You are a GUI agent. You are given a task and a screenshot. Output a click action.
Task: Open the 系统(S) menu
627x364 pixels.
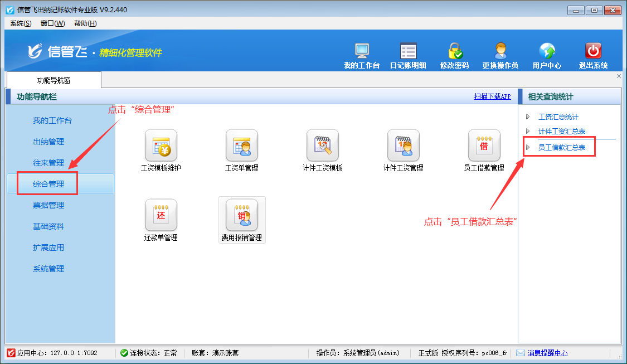click(21, 23)
